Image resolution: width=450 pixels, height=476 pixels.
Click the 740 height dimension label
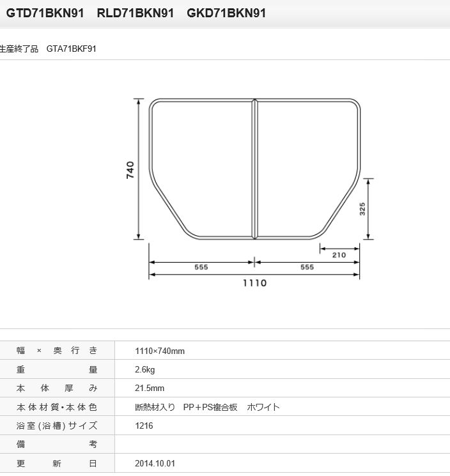coord(130,170)
